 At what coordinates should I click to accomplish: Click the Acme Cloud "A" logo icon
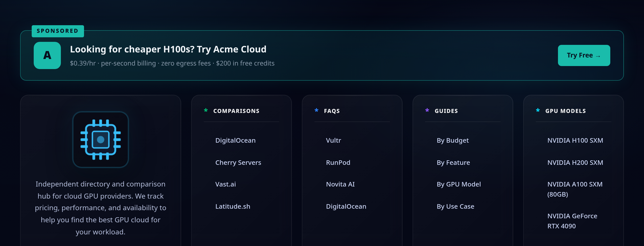47,55
